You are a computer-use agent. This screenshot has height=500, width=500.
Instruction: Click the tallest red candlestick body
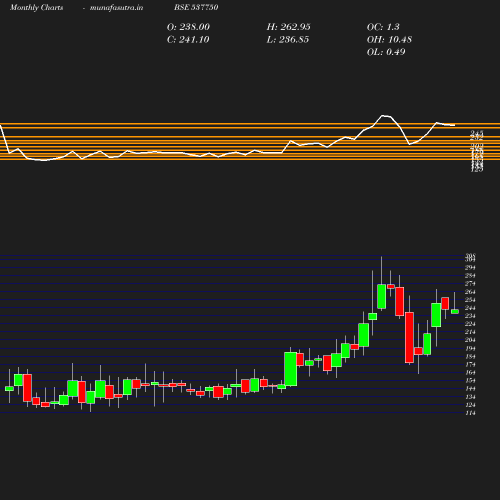tap(409, 337)
